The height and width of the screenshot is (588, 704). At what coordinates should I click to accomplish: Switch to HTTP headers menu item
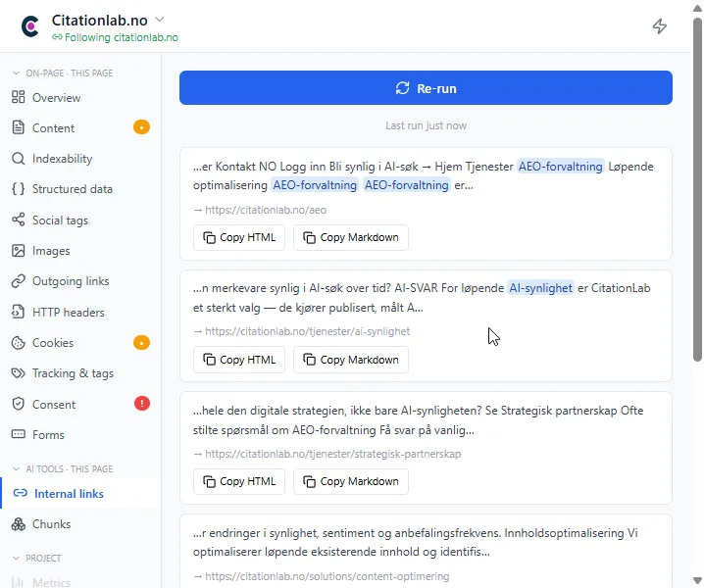click(x=80, y=312)
